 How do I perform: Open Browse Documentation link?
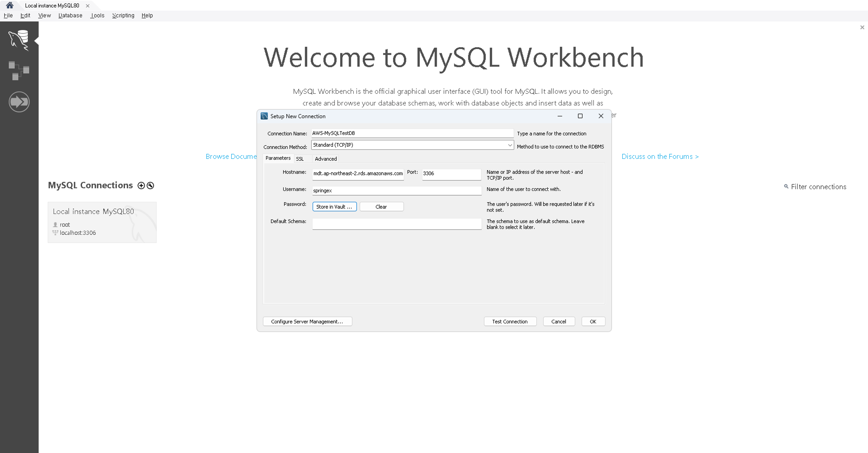point(231,157)
